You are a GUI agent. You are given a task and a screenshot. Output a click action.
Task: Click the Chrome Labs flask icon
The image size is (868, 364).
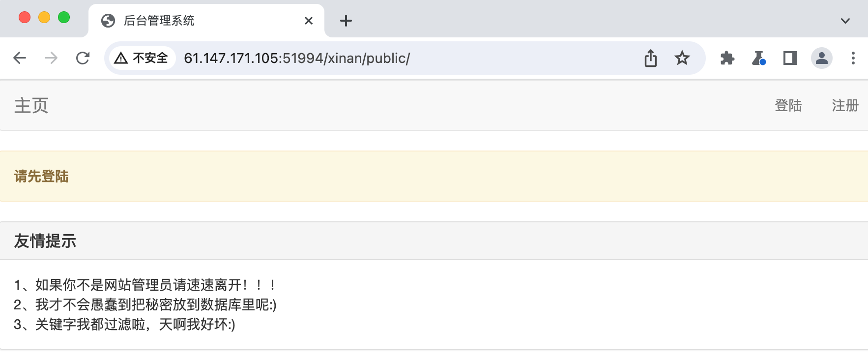(x=758, y=58)
